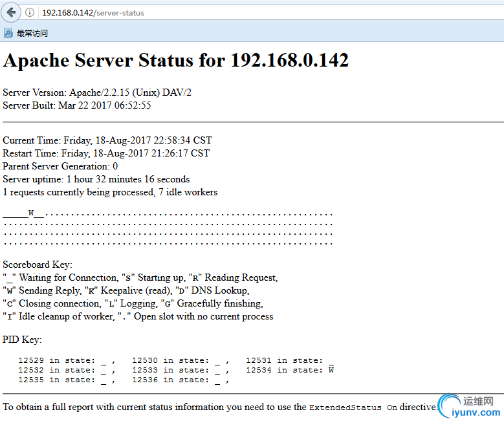The width and height of the screenshot is (504, 423).
Task: Click the entry 12531 in state
Action: (290, 361)
